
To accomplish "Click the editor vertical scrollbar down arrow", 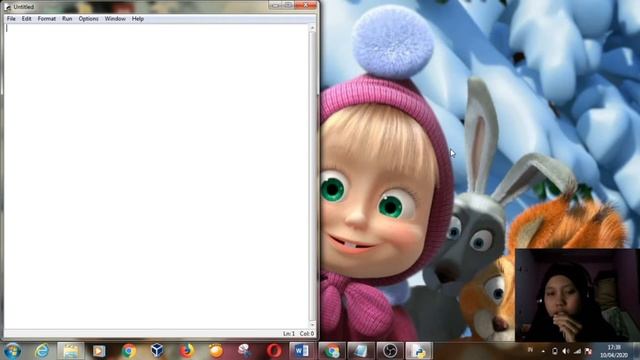I will 312,325.
